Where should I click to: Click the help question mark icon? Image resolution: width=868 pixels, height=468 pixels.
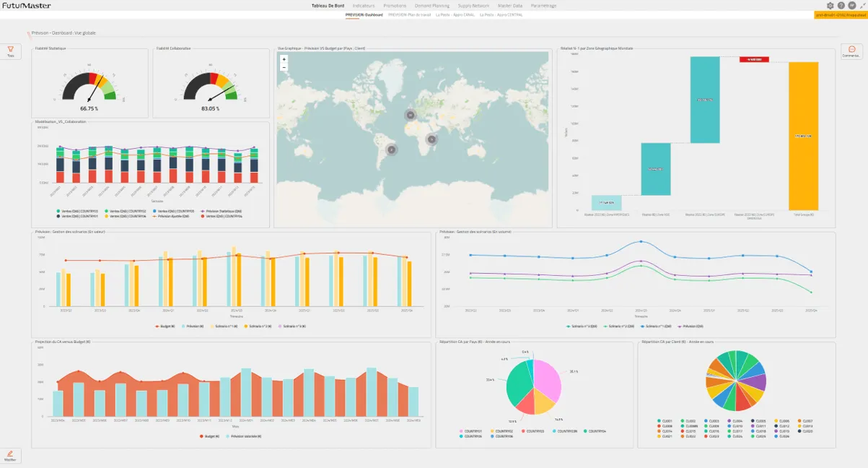(x=840, y=5)
